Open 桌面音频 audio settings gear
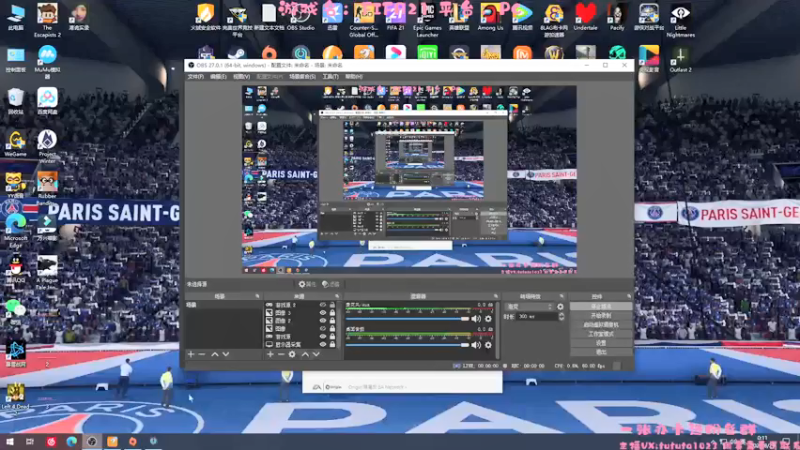This screenshot has width=800, height=450. click(488, 345)
